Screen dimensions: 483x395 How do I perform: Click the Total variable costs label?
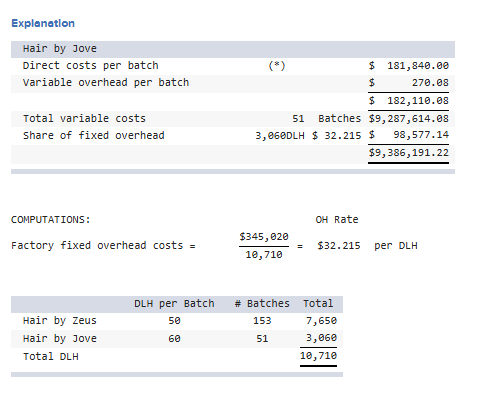coord(84,118)
